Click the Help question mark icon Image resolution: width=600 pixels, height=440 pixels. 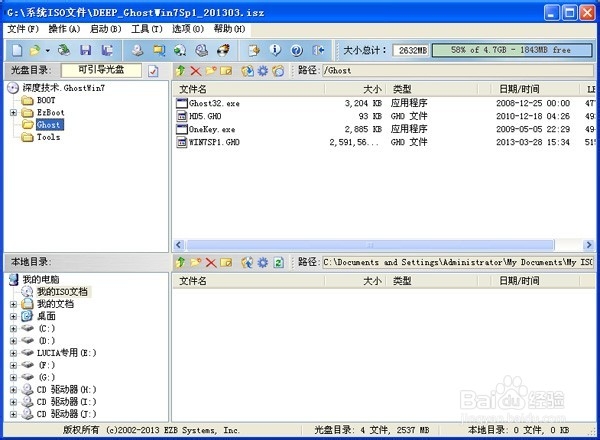point(297,50)
